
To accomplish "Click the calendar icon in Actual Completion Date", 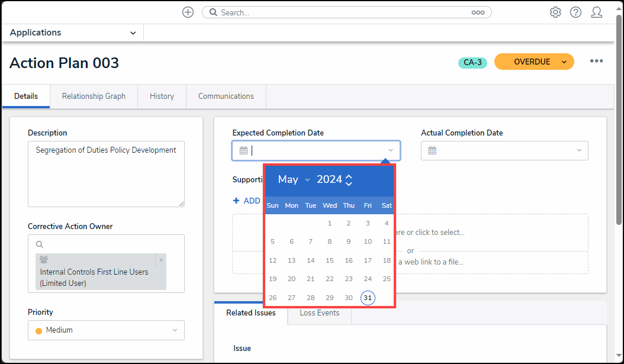I will [432, 150].
